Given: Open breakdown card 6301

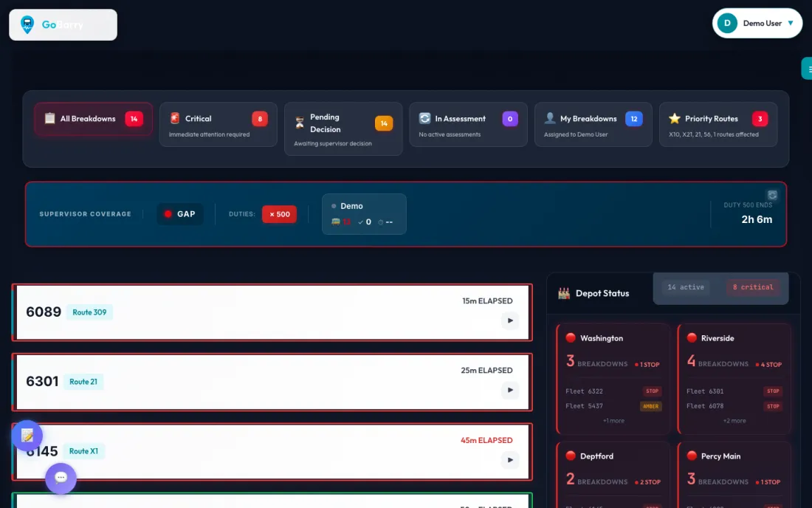Looking at the screenshot, I should pos(272,382).
